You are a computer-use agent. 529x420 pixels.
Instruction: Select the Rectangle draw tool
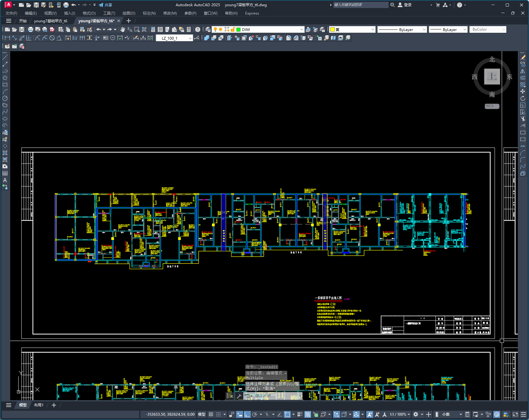[x=5, y=85]
